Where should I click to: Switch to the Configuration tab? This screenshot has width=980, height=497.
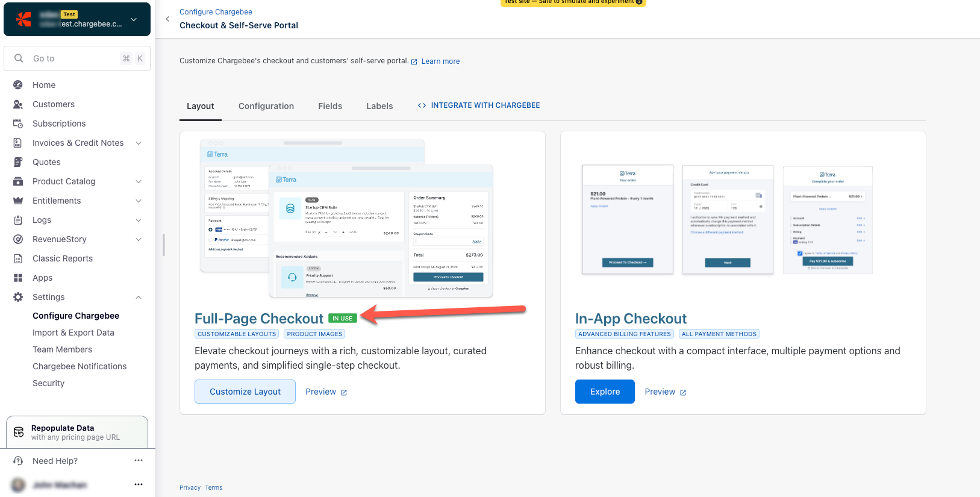[266, 106]
